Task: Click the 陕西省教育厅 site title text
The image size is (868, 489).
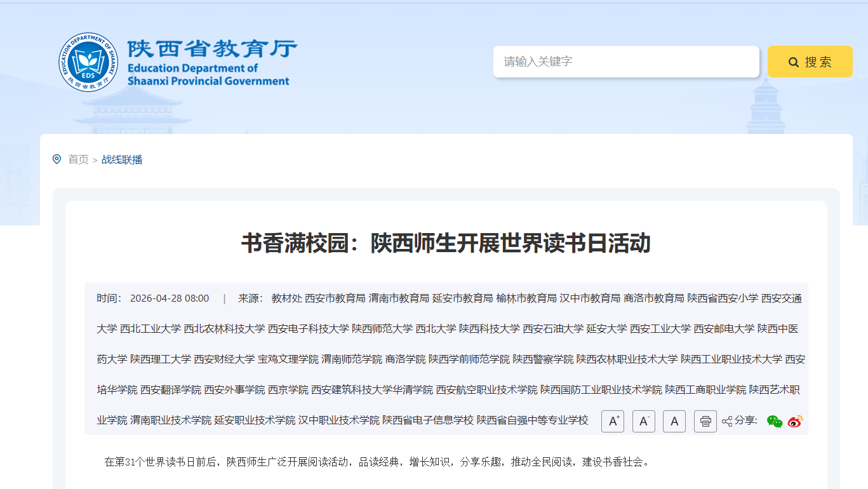Action: tap(212, 48)
